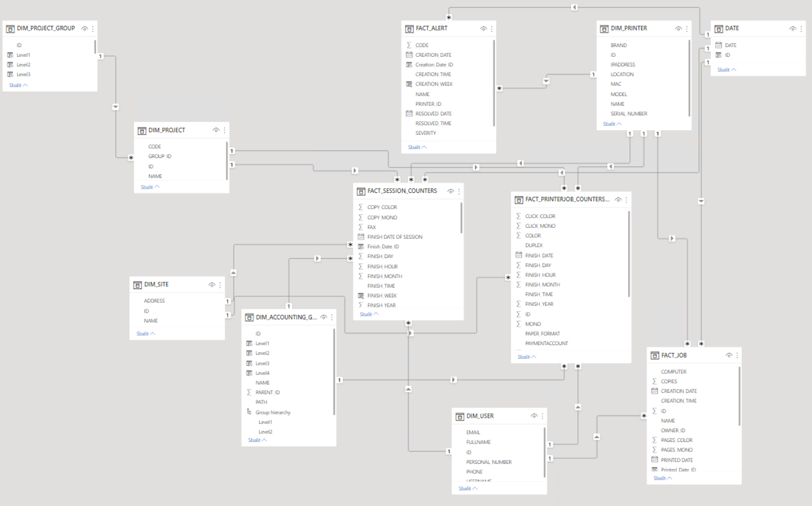Click the sigma icon next to COPY COLOR field
The image size is (812, 506).
(361, 207)
